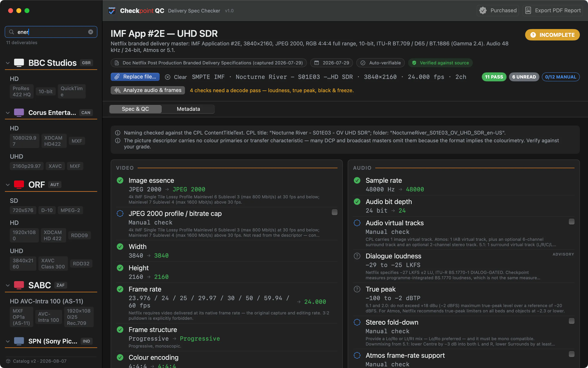The image size is (588, 368).
Task: Filter by the 11 PASS pill
Action: pos(494,77)
